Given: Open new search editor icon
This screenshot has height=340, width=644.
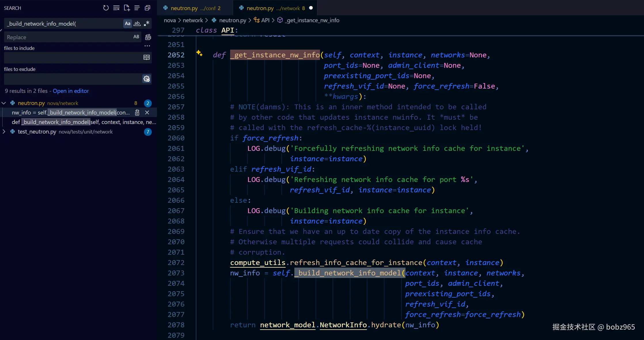Looking at the screenshot, I should (x=127, y=8).
